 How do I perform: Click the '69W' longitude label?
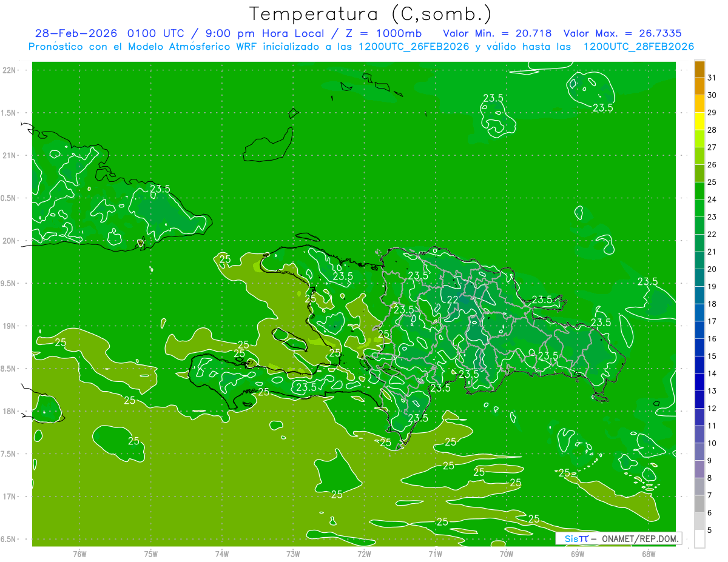click(x=578, y=554)
